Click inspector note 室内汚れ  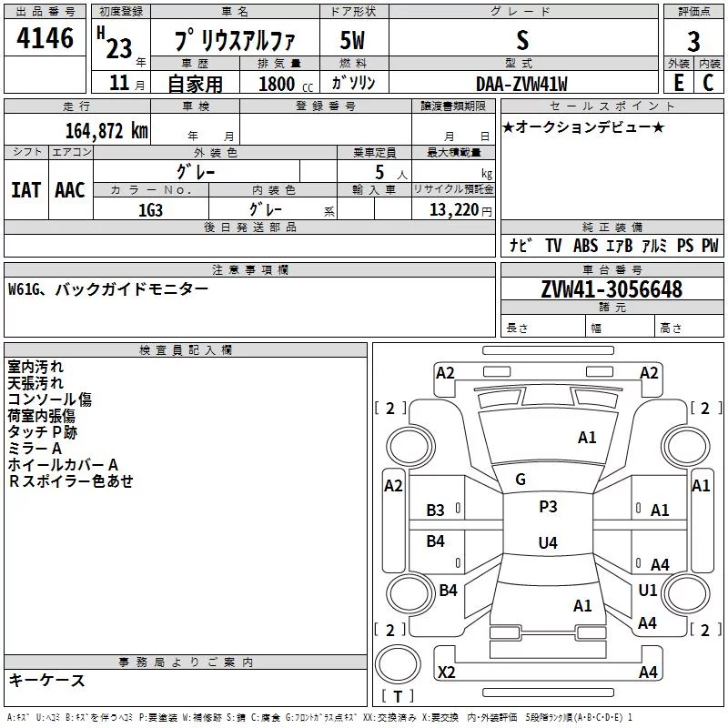click(35, 367)
